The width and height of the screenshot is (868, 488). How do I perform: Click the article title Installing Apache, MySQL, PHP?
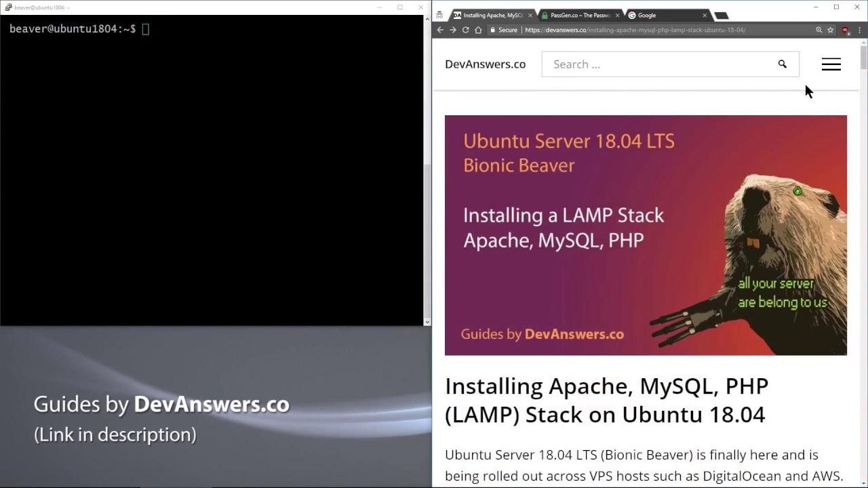point(606,400)
